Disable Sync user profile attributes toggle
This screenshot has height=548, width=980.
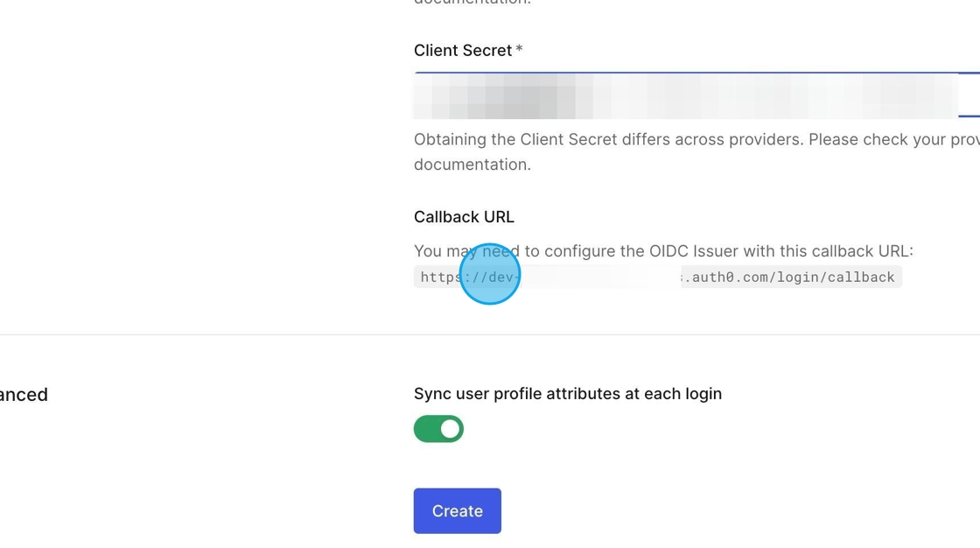click(x=438, y=429)
